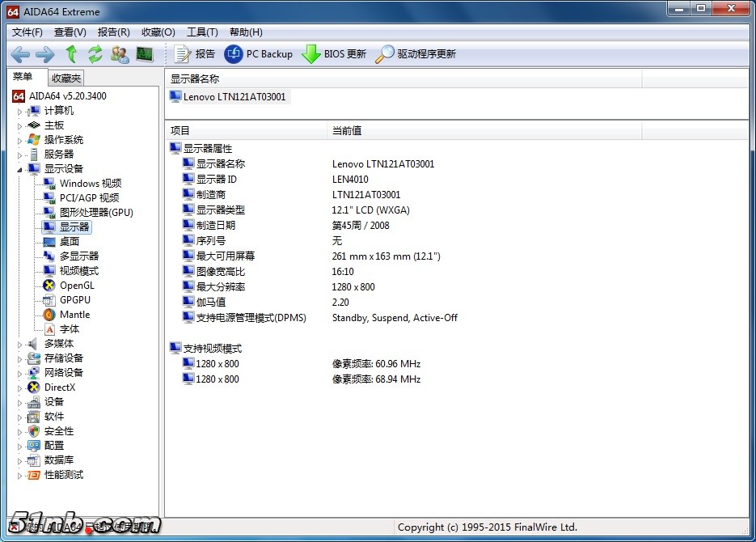Open the PC Backup tool
The image size is (756, 542).
tap(258, 54)
